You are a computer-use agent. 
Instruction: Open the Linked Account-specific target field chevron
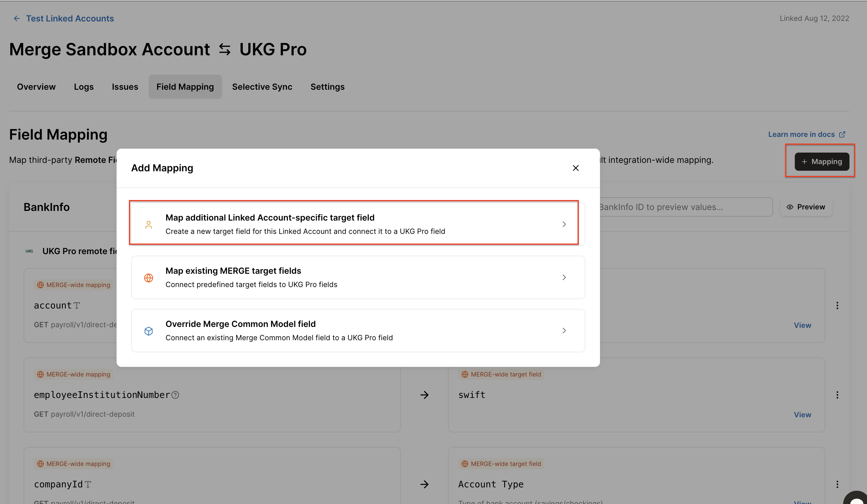[x=564, y=224]
